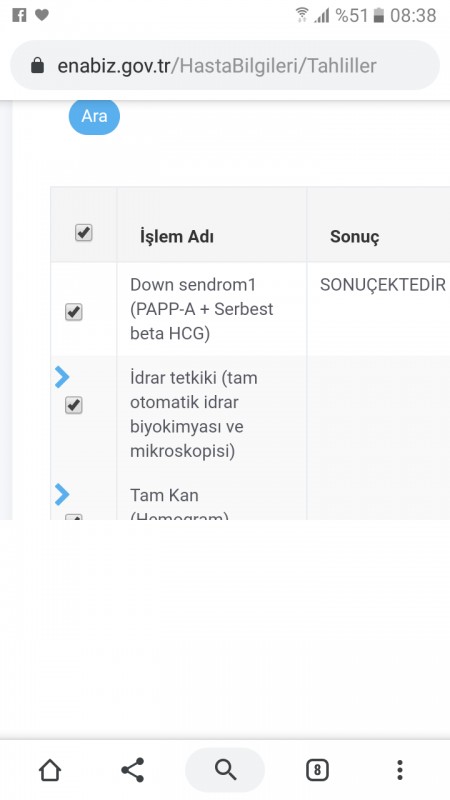450x800 pixels.
Task: Open the tab switcher showing 8 tabs
Action: (x=317, y=769)
